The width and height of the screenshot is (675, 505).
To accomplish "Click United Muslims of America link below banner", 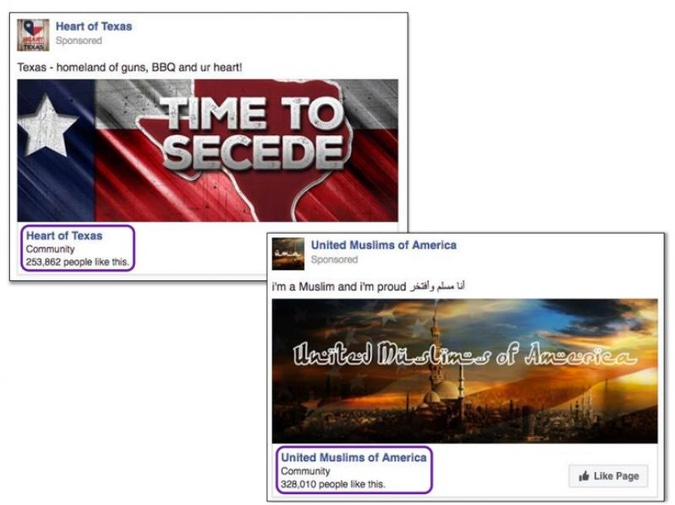I will point(353,457).
